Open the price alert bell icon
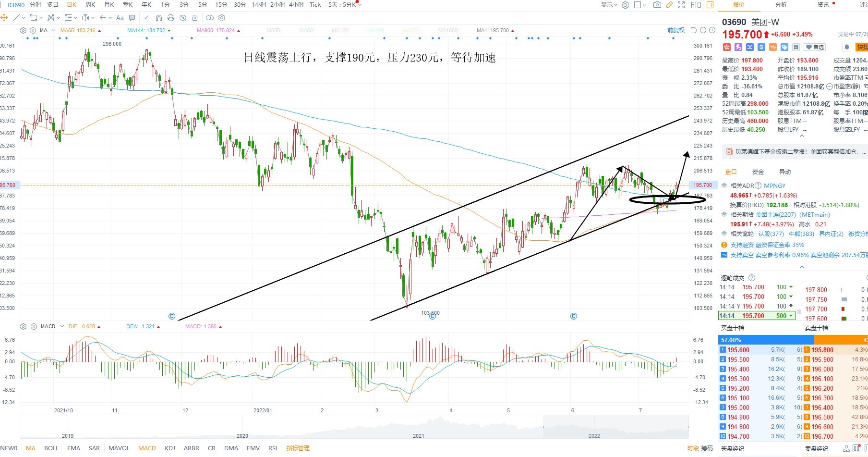Viewport: 868px width, 457px height. 847,47
